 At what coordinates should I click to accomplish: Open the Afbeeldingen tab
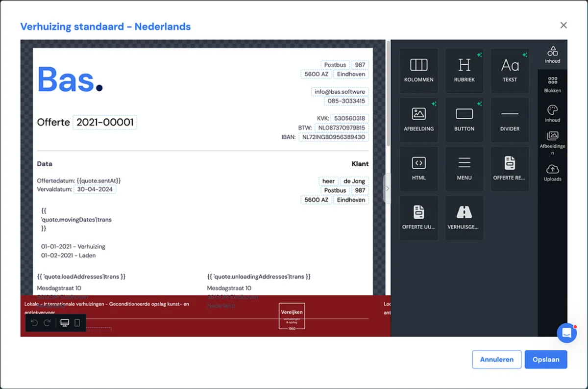pos(552,143)
